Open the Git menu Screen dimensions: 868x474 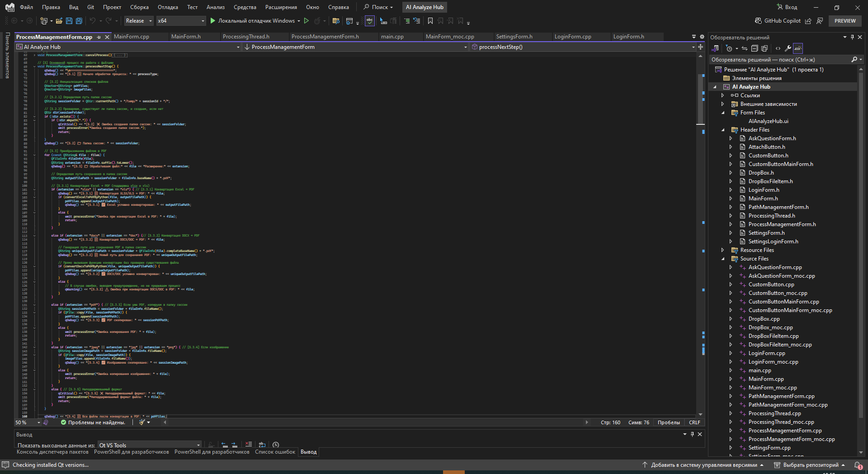click(90, 7)
